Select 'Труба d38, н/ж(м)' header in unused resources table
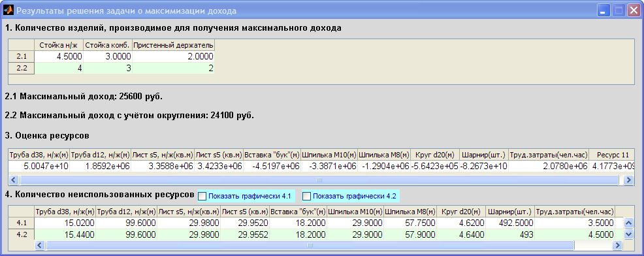The image size is (644, 256). (x=65, y=212)
